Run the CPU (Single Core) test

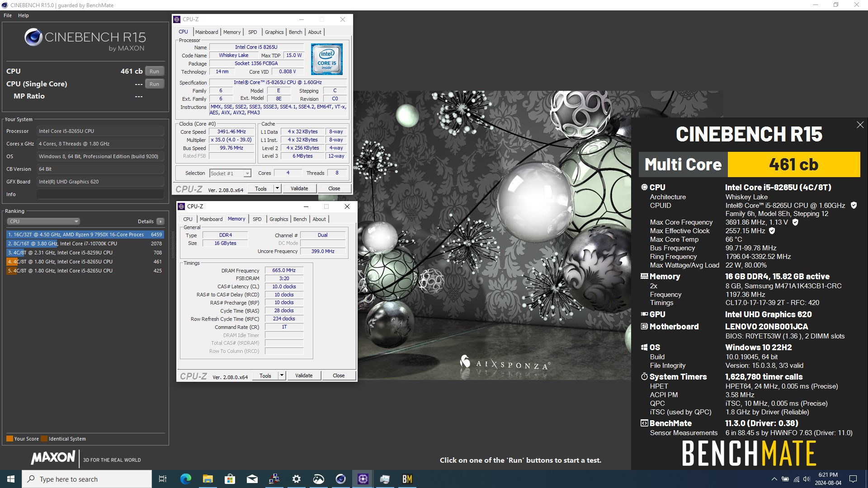pyautogui.click(x=155, y=84)
